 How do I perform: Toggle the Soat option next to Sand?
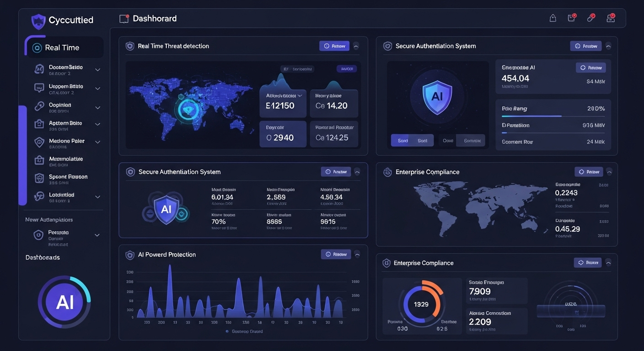(422, 140)
